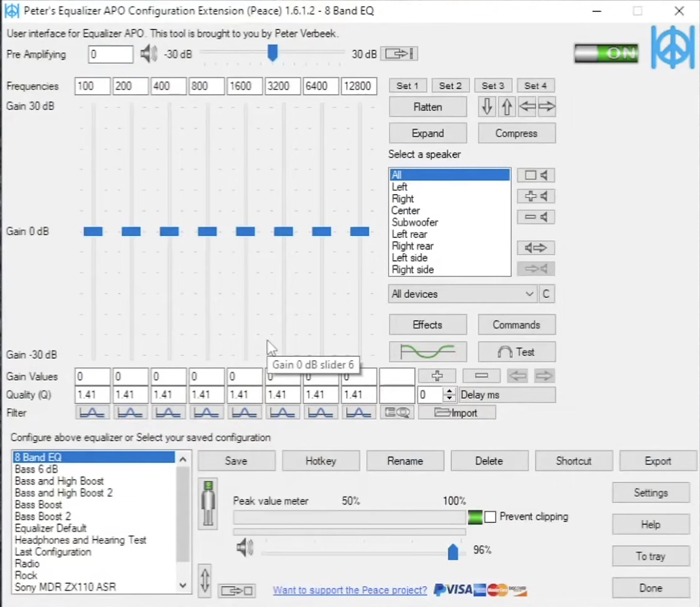
Task: Click the figure icon beside peak meter
Action: tap(208, 504)
